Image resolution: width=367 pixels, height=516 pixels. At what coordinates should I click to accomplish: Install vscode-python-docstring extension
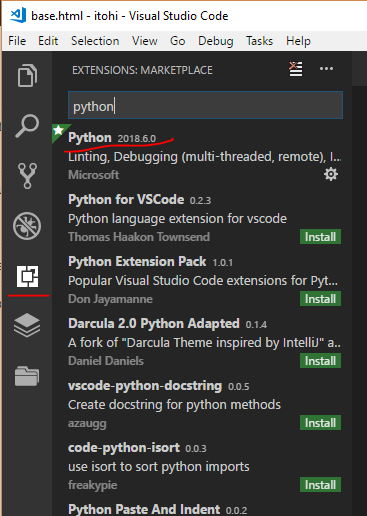tap(320, 423)
